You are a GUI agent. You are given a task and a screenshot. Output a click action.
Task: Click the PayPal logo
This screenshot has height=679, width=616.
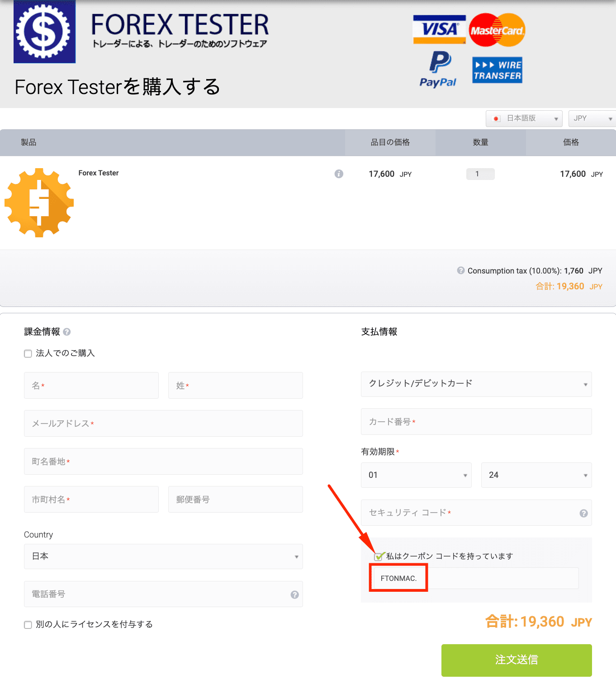pyautogui.click(x=438, y=69)
